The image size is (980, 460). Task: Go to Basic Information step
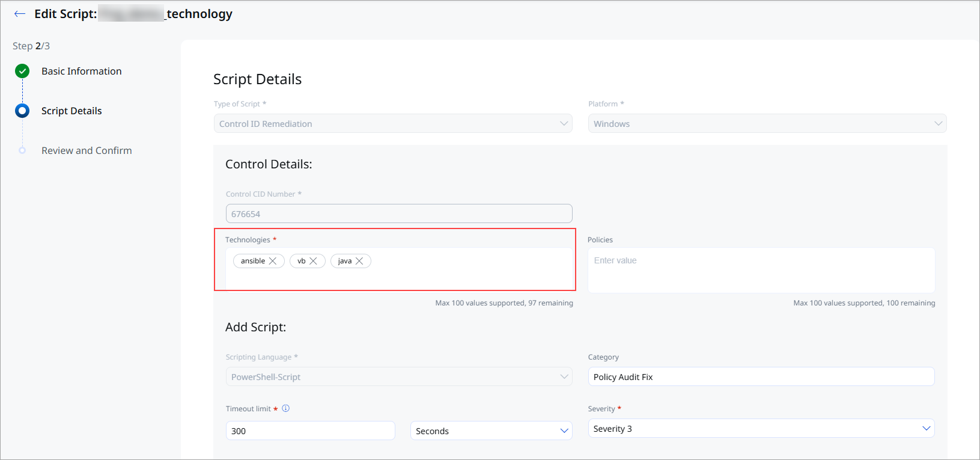[82, 71]
